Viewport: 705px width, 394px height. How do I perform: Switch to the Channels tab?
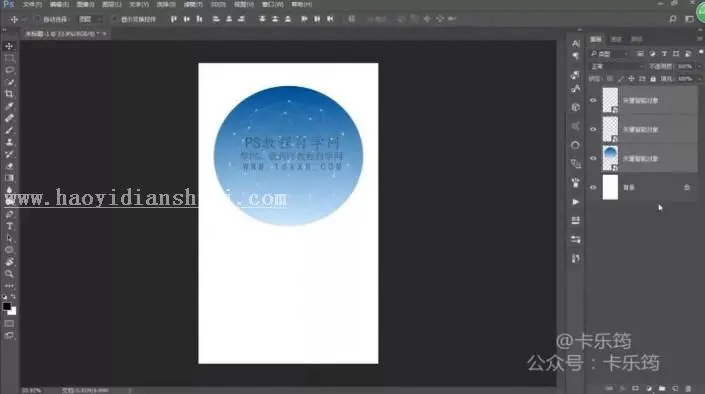click(616, 39)
